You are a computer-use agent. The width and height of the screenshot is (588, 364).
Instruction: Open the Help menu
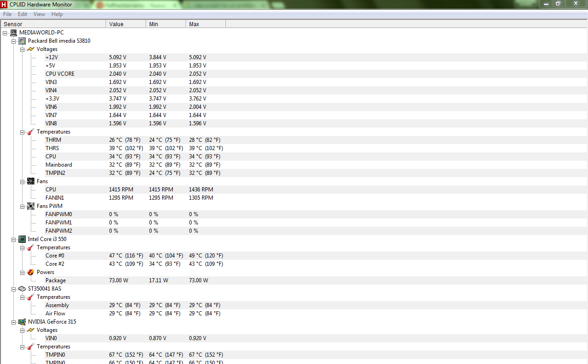[57, 14]
